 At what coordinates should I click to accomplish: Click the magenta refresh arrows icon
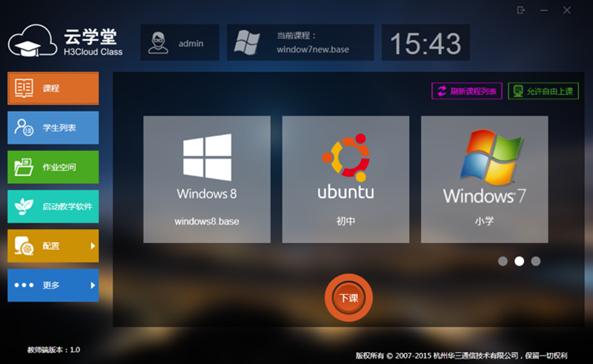pos(442,91)
